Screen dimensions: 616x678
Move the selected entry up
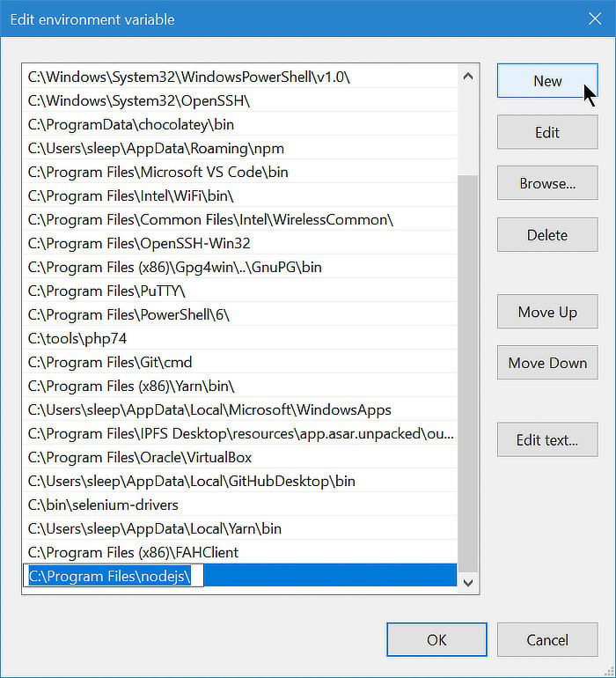point(547,312)
